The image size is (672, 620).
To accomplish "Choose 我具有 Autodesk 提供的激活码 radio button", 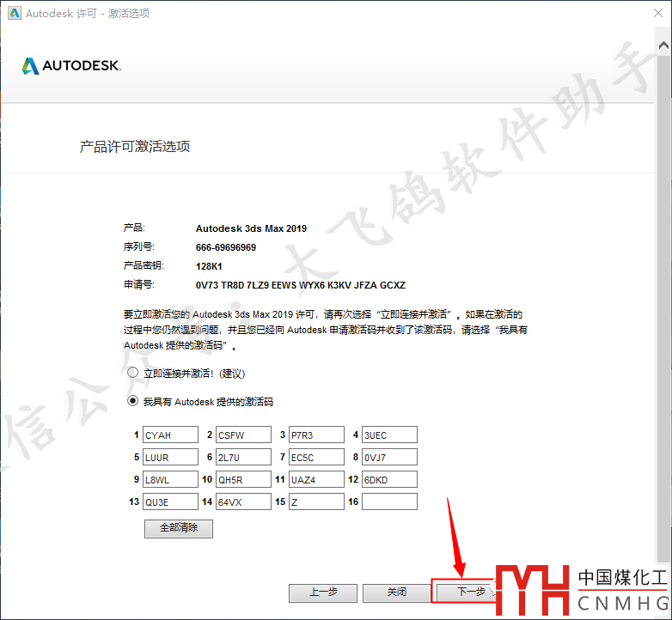I will coord(132,401).
